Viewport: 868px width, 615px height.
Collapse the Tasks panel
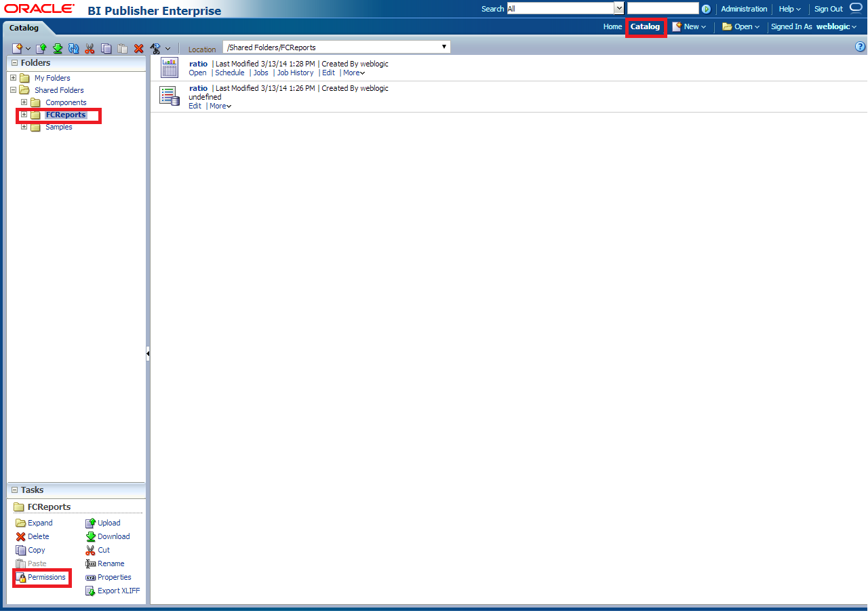click(14, 490)
